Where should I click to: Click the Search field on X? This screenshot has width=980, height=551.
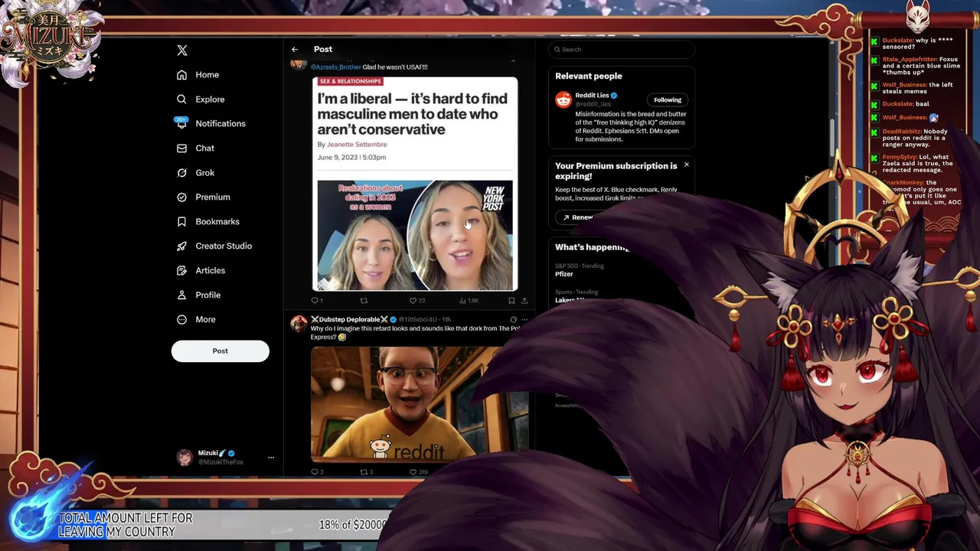point(622,50)
